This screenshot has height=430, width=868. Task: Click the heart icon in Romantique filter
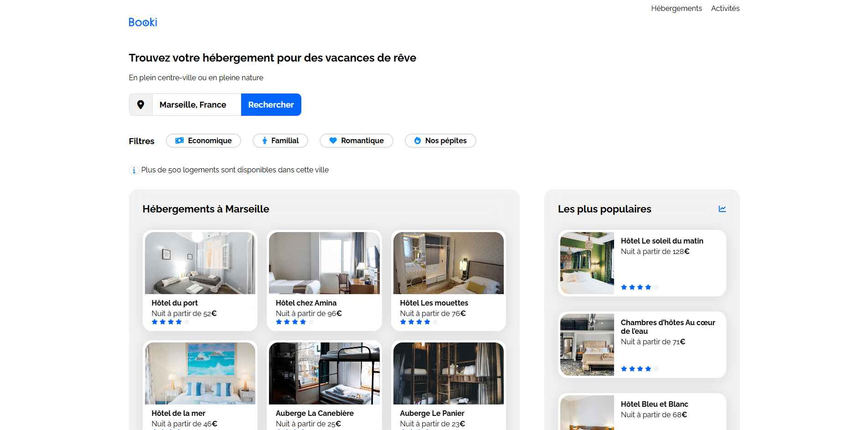pos(333,141)
